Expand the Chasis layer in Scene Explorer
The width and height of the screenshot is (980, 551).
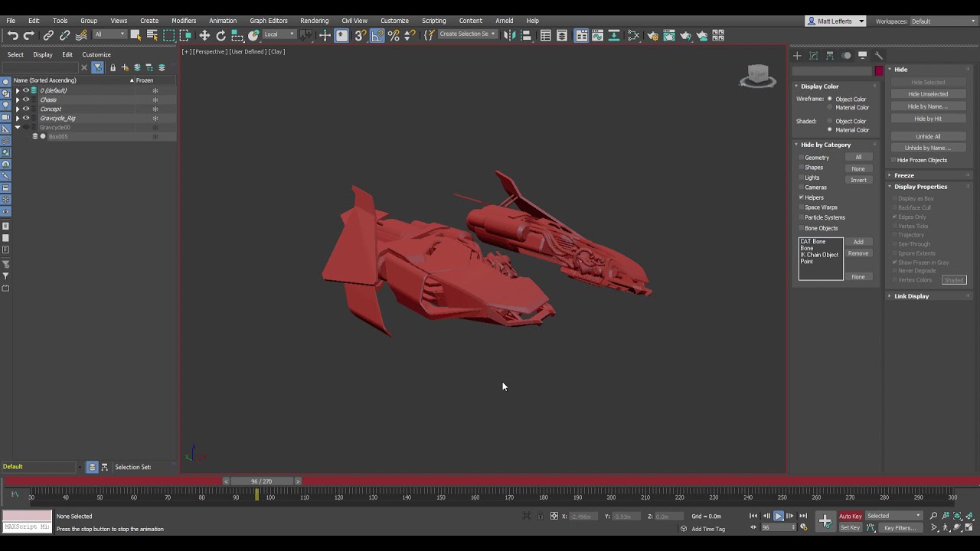pos(18,99)
